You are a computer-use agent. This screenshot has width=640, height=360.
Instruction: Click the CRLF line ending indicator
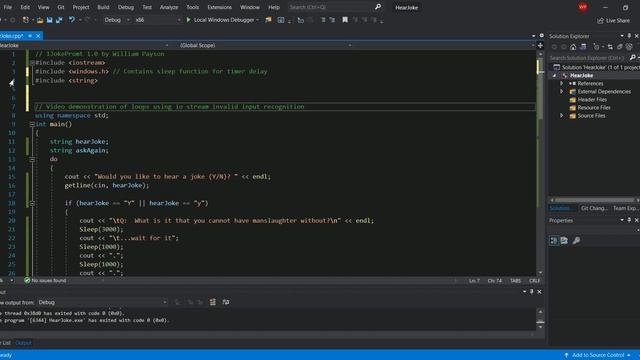534,281
